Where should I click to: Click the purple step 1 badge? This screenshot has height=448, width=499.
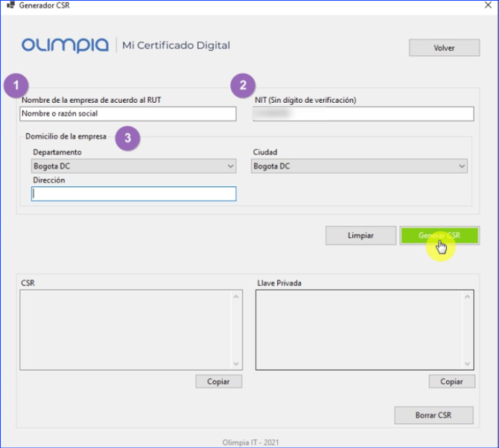pos(16,85)
